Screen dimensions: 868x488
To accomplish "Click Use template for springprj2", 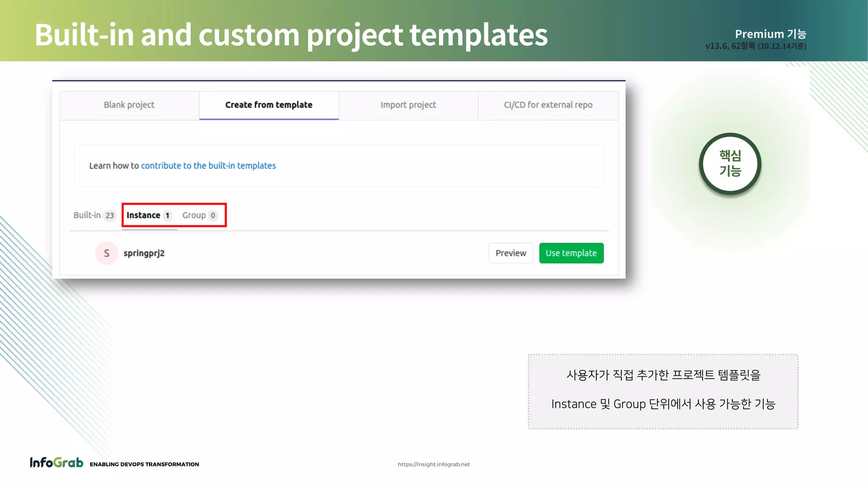I will click(571, 253).
